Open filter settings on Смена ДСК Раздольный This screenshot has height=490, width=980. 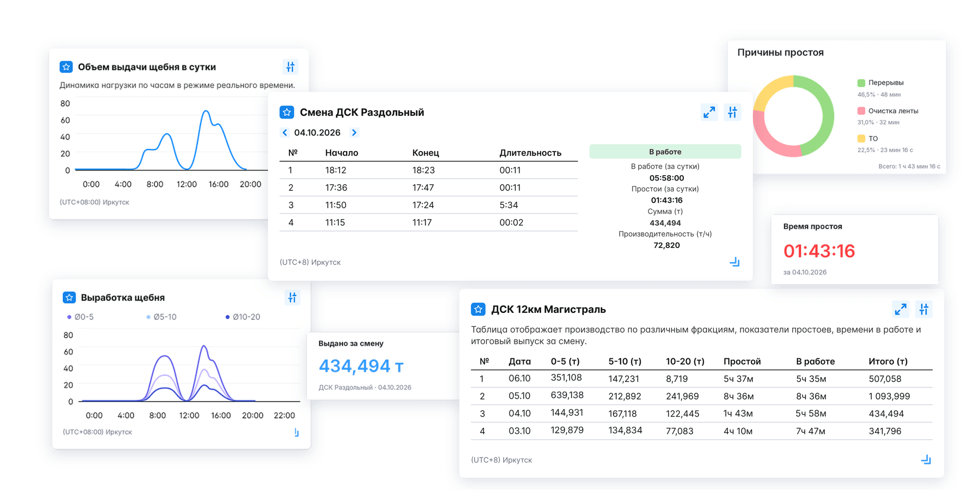tap(732, 112)
